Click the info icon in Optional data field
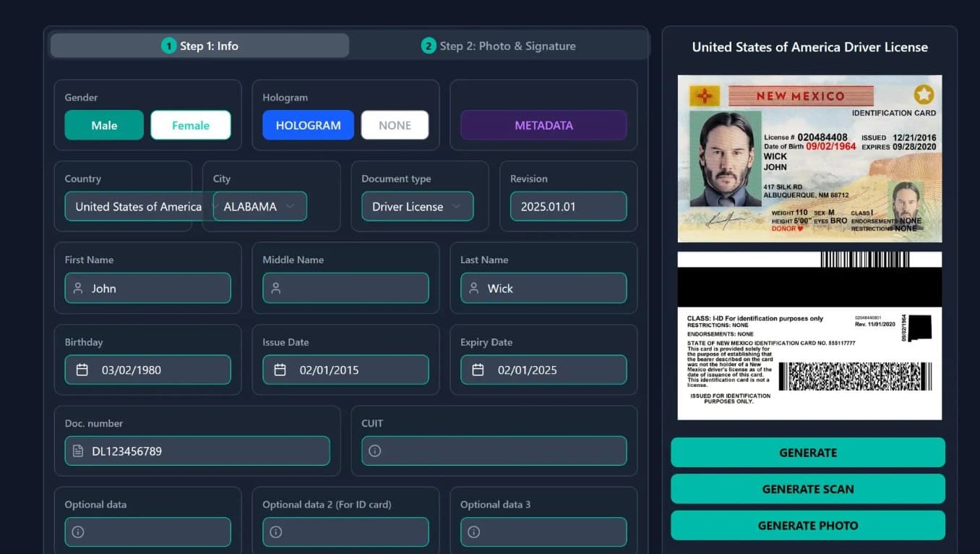This screenshot has height=554, width=980. click(78, 532)
